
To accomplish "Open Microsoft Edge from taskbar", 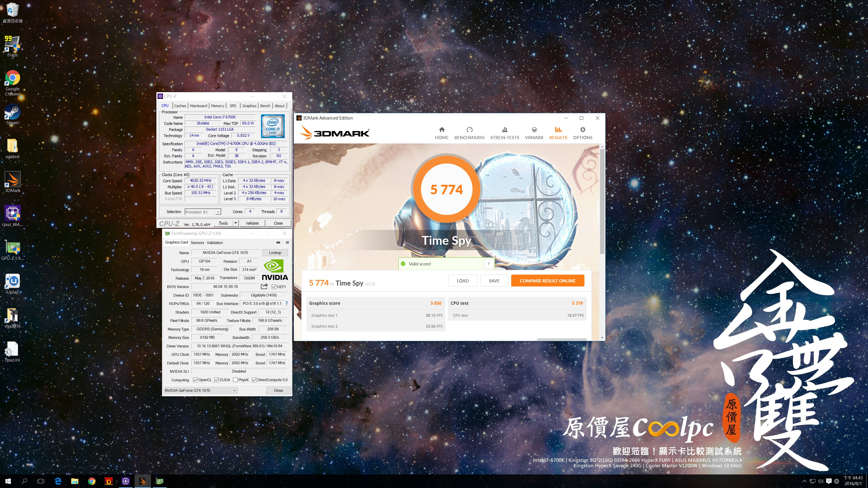I will [58, 481].
